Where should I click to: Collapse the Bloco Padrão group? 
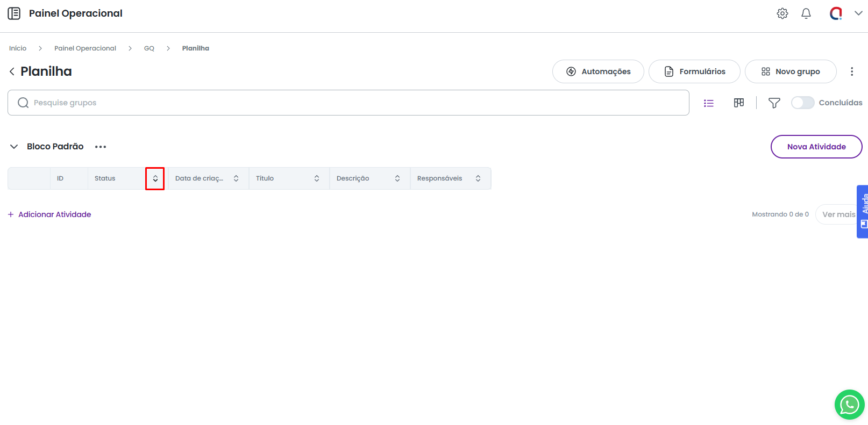14,147
